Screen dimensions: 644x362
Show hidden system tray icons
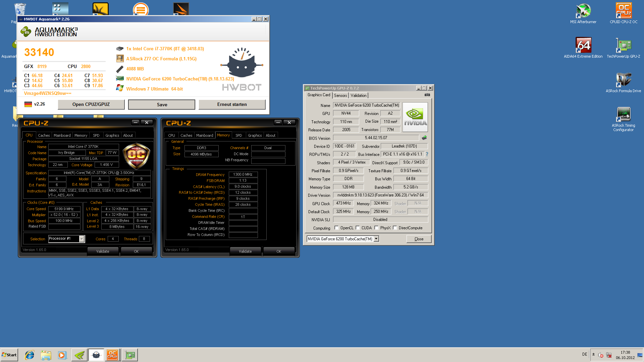tap(593, 355)
